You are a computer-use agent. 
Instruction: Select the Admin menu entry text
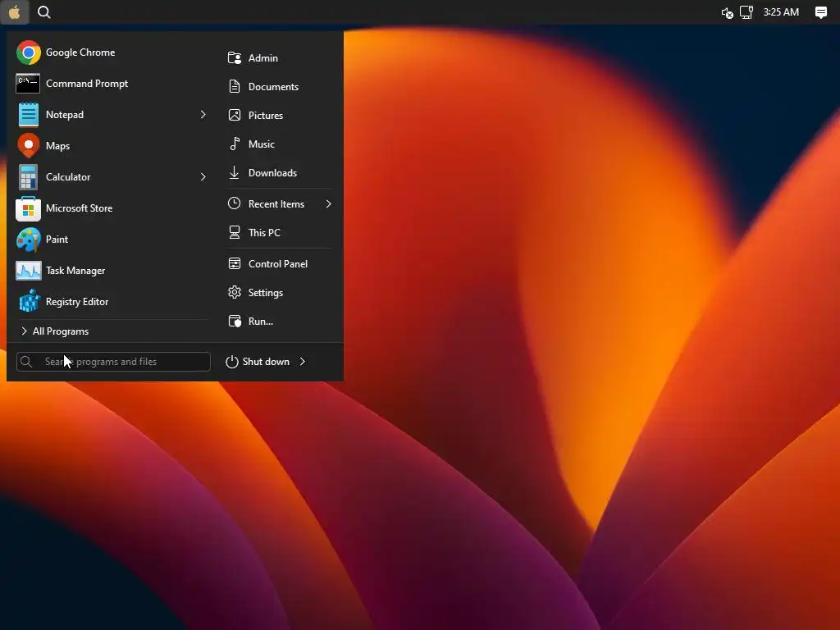263,58
